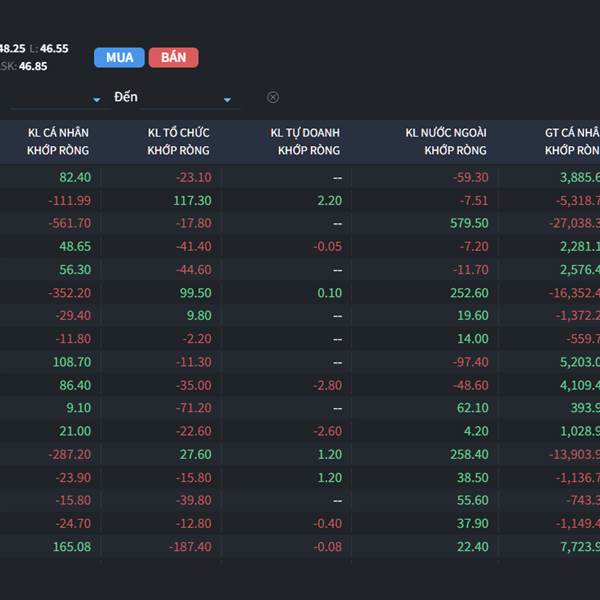
Task: Select the -13,903 individual value cell
Action: pyautogui.click(x=574, y=454)
